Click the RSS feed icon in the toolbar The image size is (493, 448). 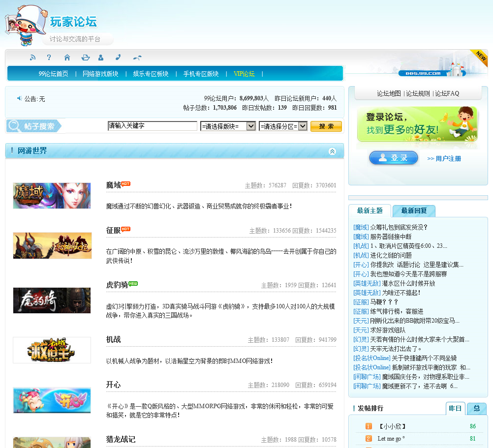32,58
